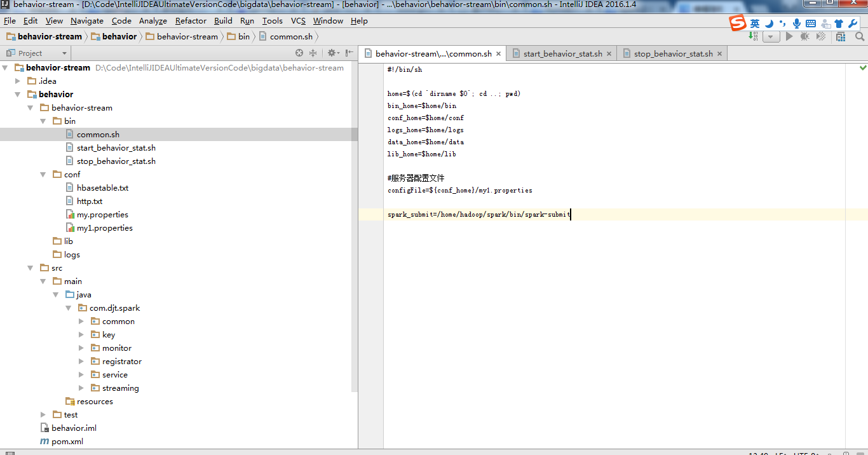Expand the test folder
868x455 pixels.
[x=44, y=415]
